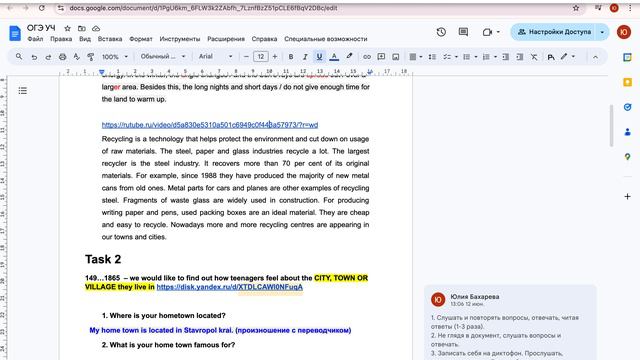Viewport: 640px width, 360px height.
Task: Open text alignment dropdown
Action: click(416, 57)
